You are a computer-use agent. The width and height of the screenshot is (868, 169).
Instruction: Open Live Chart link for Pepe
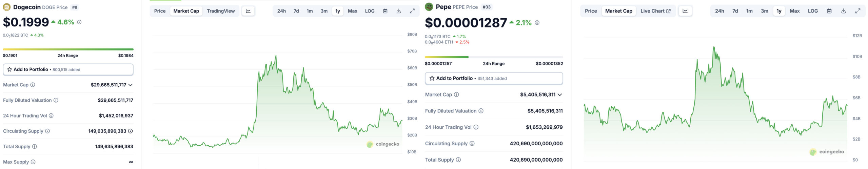655,11
